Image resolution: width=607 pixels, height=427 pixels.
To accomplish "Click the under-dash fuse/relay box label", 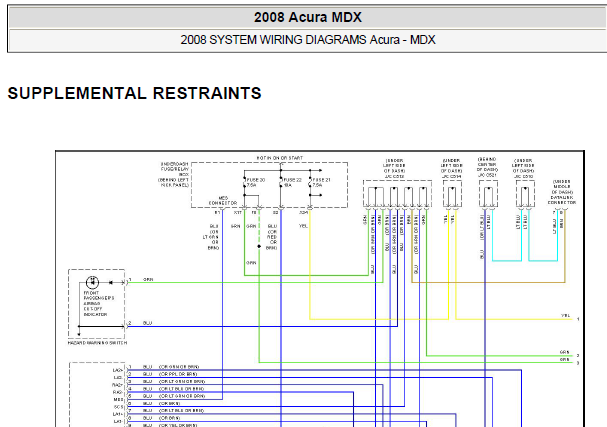I will pos(175,175).
